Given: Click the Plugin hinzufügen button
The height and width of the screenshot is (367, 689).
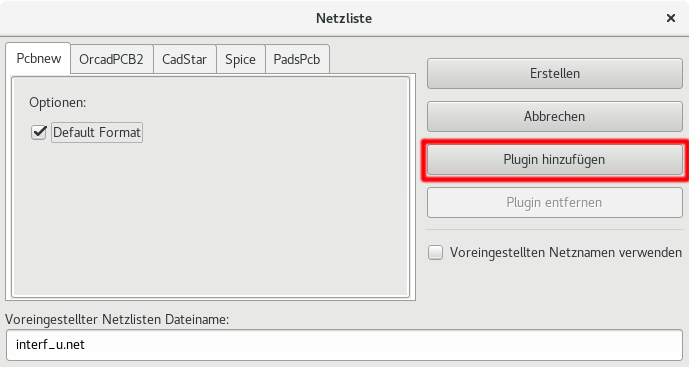Looking at the screenshot, I should click(555, 160).
